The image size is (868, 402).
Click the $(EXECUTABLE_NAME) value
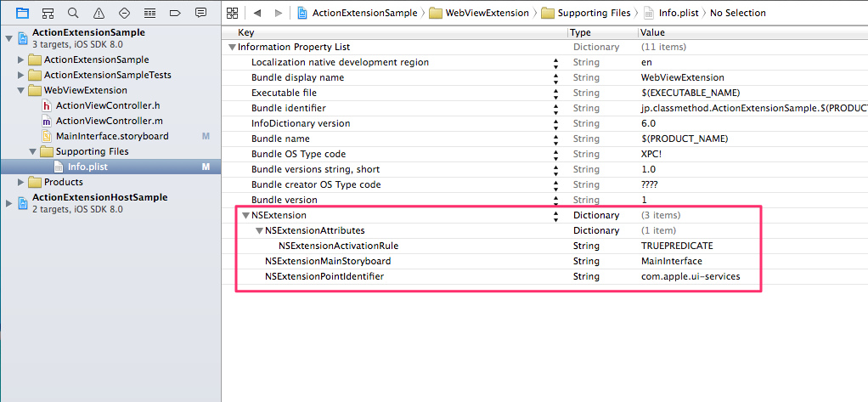click(x=690, y=93)
